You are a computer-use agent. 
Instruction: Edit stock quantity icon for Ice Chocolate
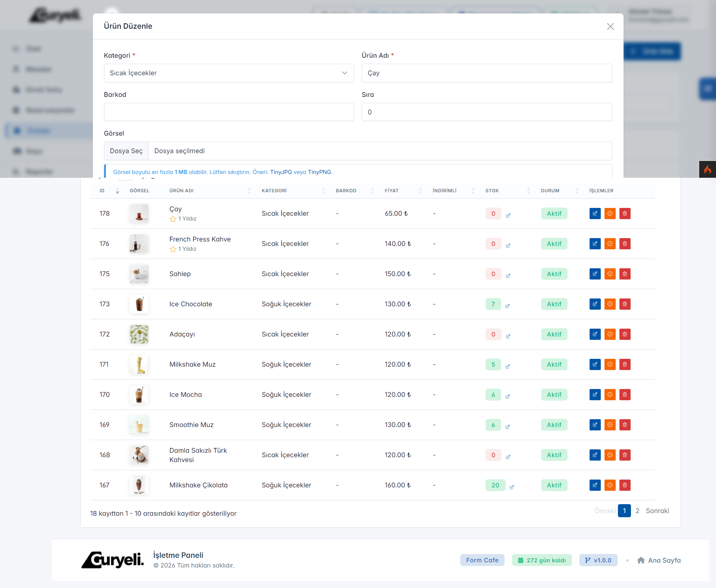tap(507, 306)
